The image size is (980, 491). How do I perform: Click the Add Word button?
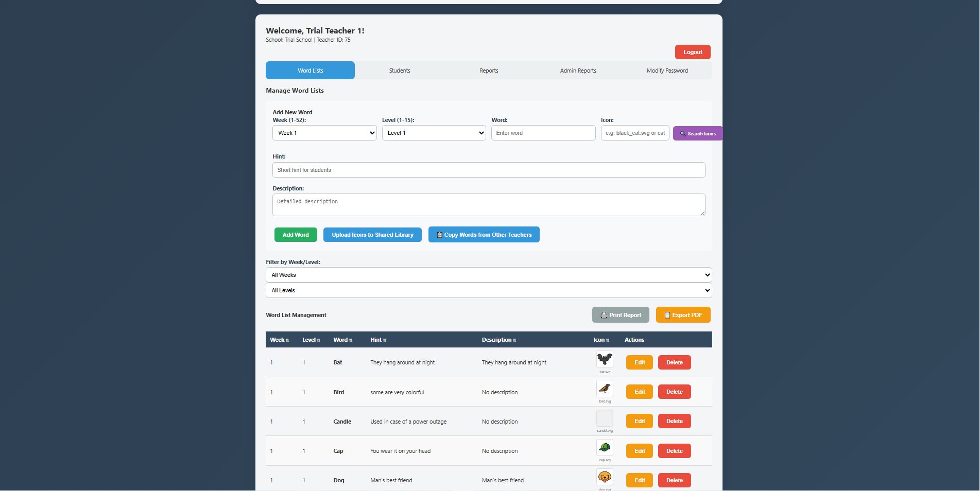point(295,235)
